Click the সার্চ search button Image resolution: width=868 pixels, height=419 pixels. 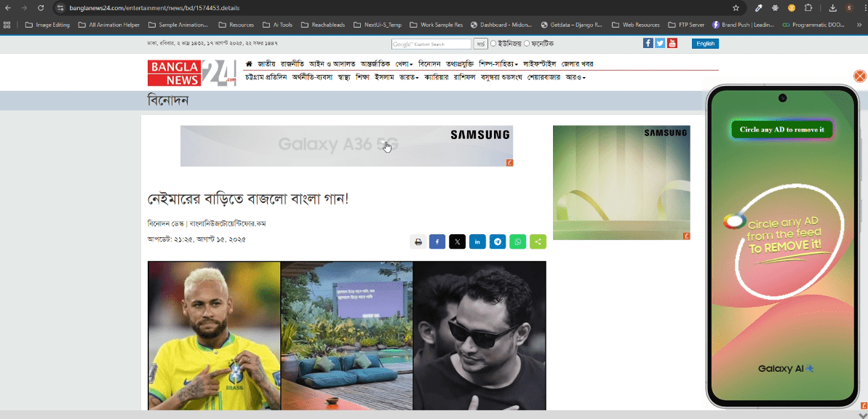(480, 44)
